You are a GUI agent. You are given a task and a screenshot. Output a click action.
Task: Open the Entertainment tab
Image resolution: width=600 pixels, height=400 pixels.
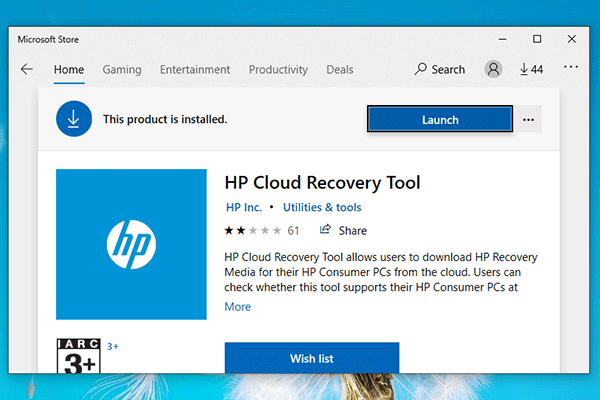click(x=195, y=70)
